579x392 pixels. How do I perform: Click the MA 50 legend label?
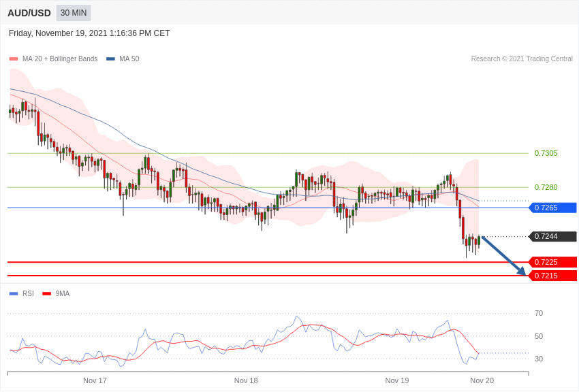(129, 59)
